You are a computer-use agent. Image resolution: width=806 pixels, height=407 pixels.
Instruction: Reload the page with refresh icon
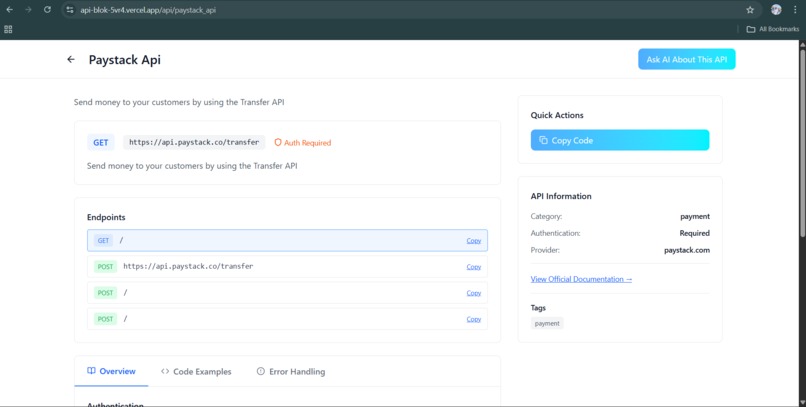[47, 10]
